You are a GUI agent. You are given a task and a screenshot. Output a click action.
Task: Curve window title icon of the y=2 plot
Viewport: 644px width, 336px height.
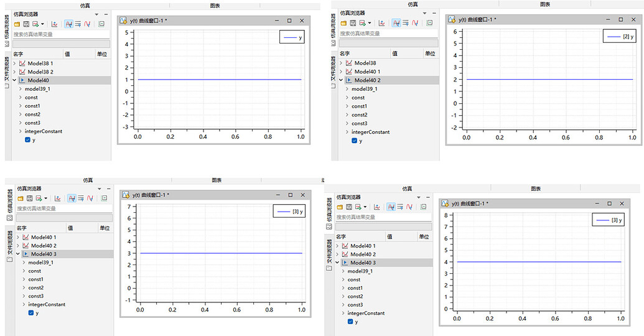[452, 19]
